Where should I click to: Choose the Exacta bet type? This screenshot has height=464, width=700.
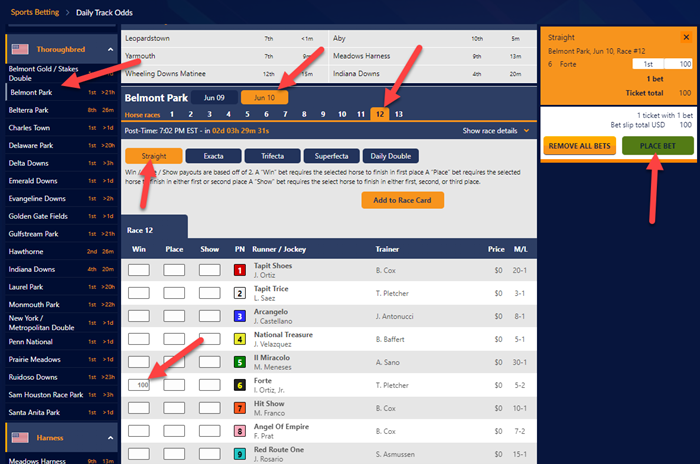[213, 156]
